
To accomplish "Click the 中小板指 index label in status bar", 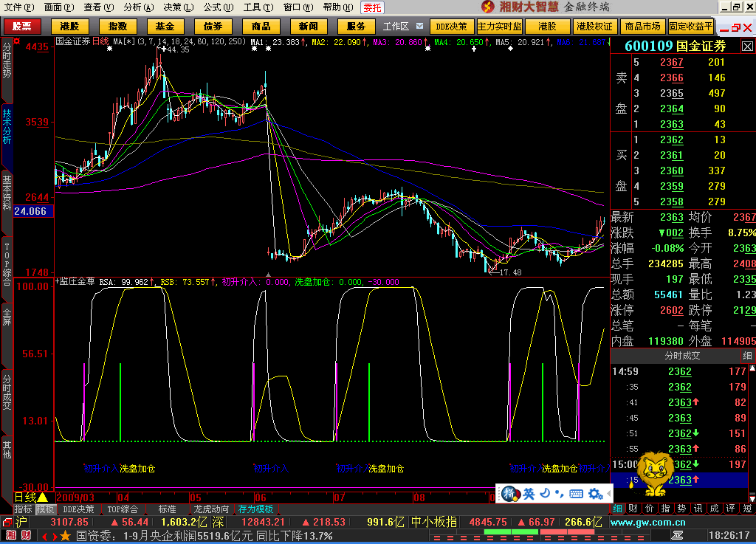I will pos(434,523).
